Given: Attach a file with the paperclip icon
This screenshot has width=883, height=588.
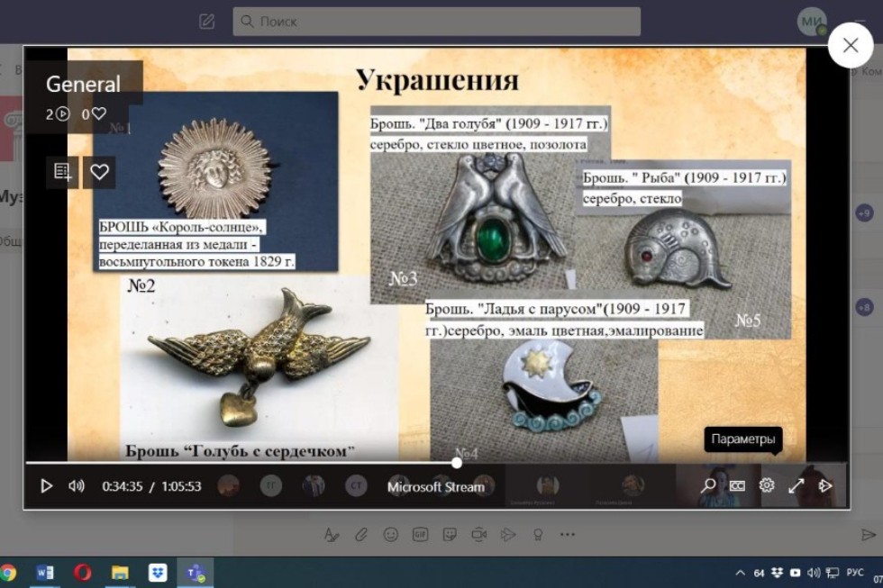Looking at the screenshot, I should pyautogui.click(x=359, y=534).
